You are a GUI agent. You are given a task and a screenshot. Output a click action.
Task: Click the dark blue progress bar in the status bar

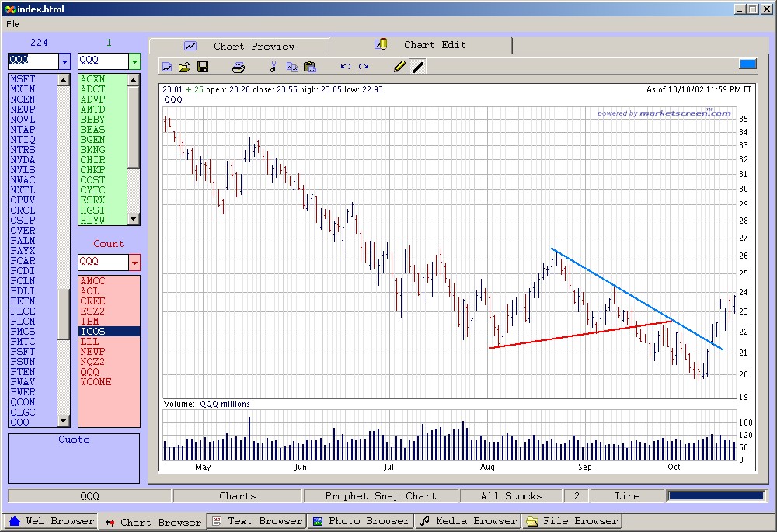point(716,495)
